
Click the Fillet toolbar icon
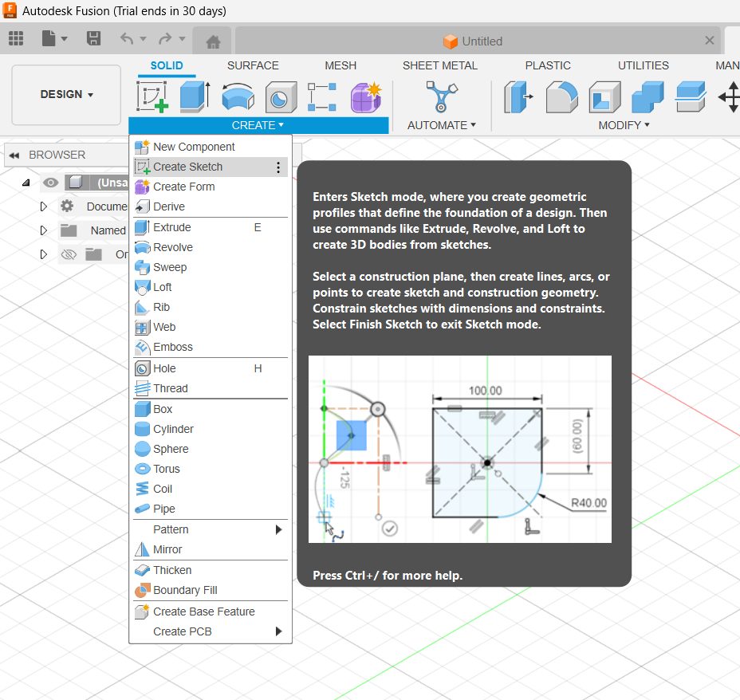pos(561,96)
